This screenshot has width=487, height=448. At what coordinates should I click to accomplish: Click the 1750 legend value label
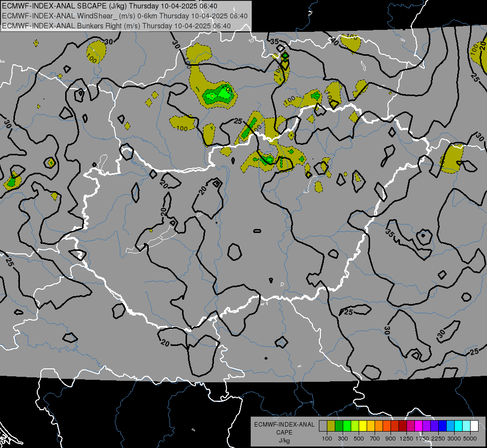422,439
